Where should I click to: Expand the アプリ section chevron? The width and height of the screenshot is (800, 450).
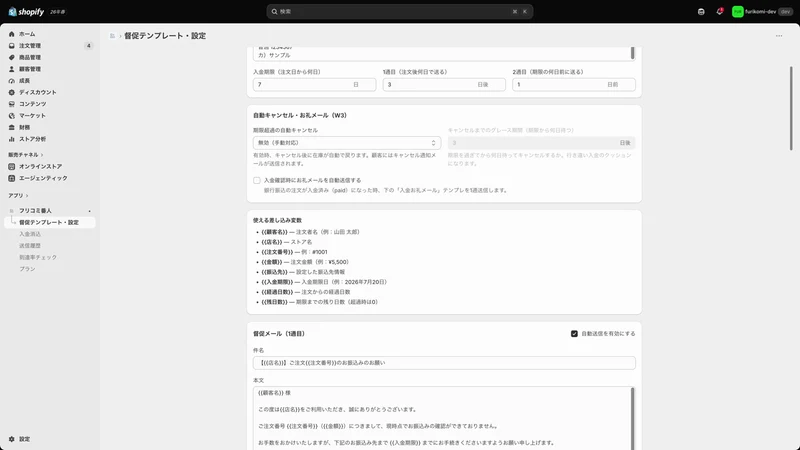tap(27, 195)
